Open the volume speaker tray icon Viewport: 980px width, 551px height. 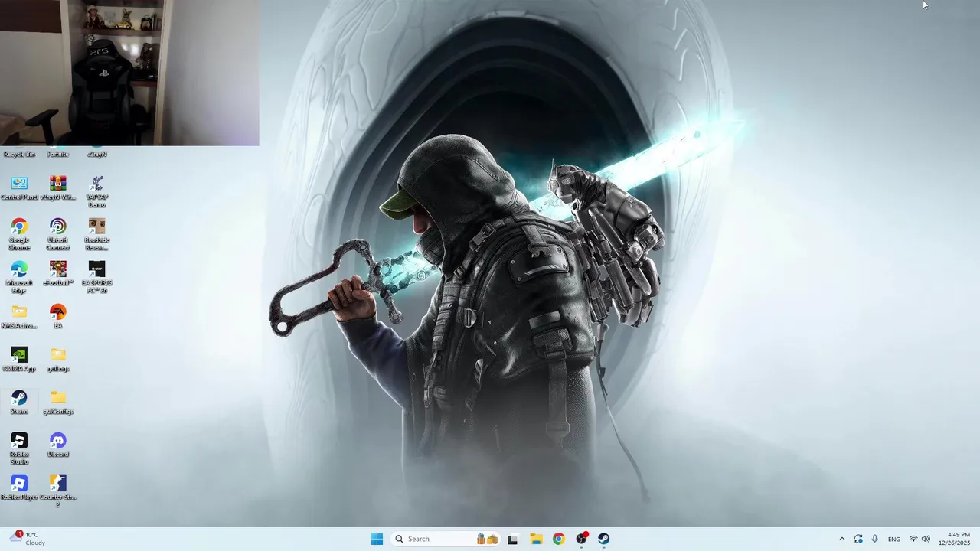(926, 539)
